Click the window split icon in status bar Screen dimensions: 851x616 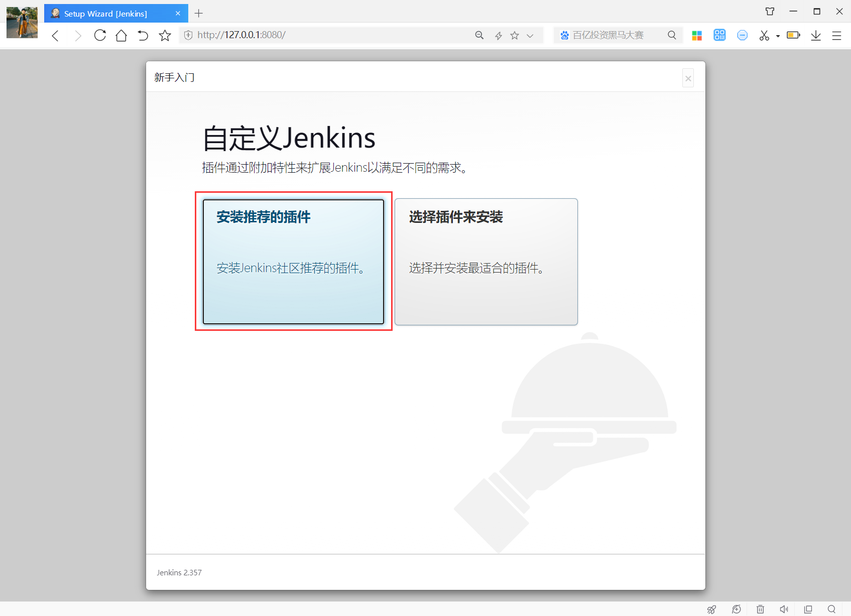pyautogui.click(x=808, y=609)
